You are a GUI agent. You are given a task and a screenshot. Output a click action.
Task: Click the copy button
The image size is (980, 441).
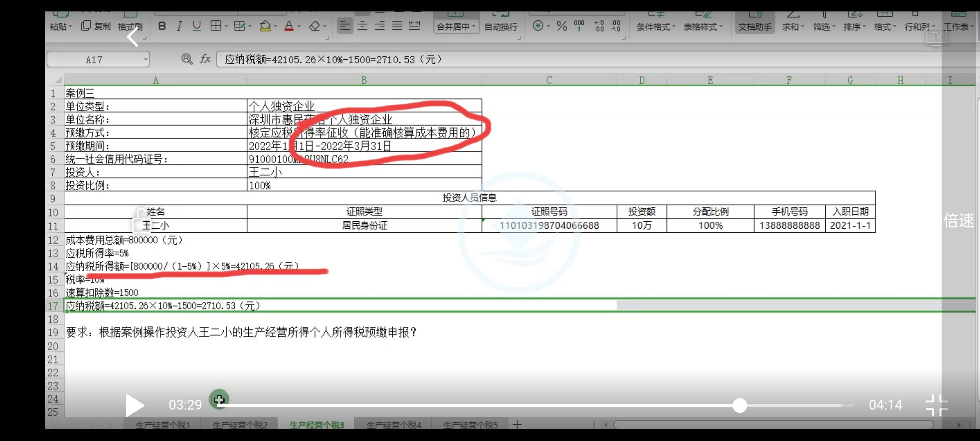(96, 26)
